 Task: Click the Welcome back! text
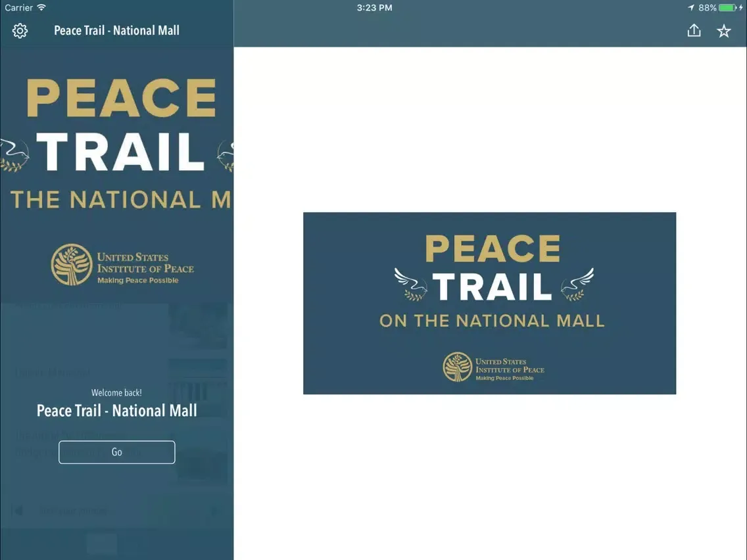117,393
